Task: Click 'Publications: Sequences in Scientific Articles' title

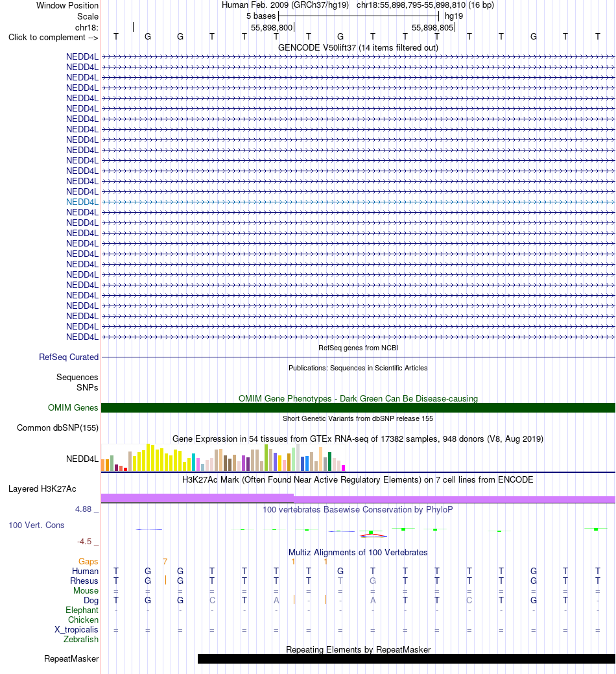Action: 358,368
